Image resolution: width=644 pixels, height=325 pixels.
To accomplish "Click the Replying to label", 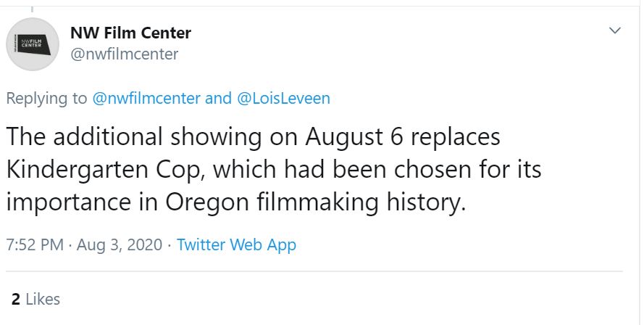I will coord(47,99).
